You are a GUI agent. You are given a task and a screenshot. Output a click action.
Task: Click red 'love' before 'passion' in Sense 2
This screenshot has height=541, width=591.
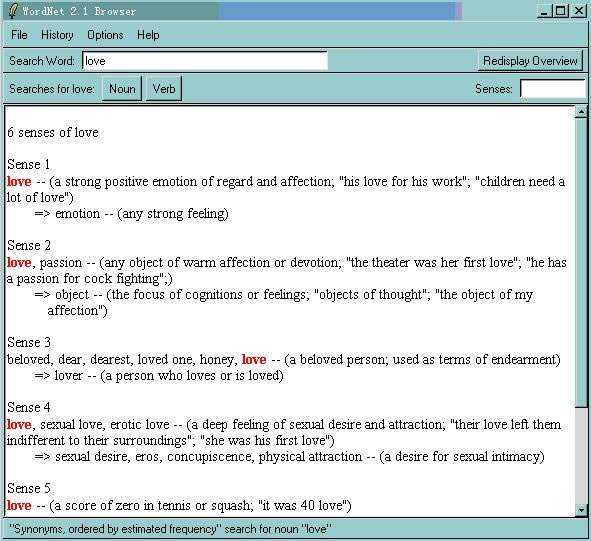click(19, 262)
